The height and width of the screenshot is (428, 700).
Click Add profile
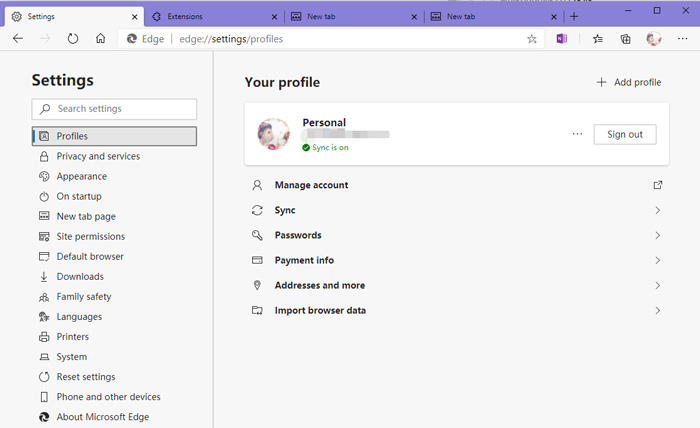[x=629, y=83]
